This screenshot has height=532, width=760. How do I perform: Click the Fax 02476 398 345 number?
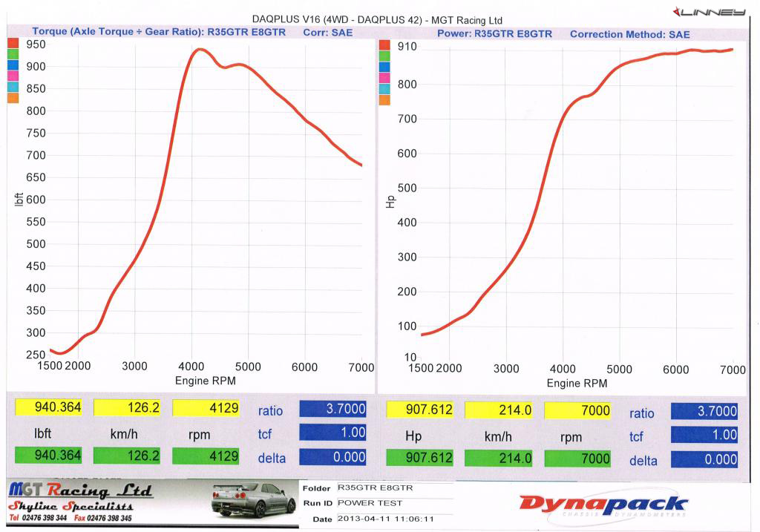point(102,518)
